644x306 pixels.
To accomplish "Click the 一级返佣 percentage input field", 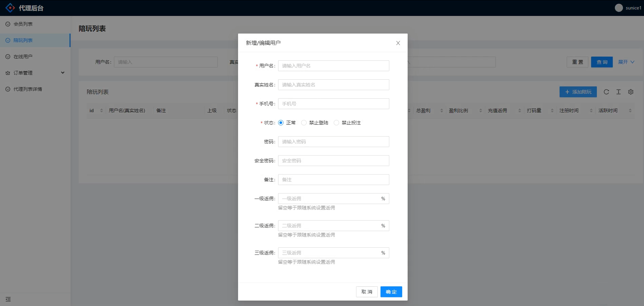I will click(x=329, y=199).
